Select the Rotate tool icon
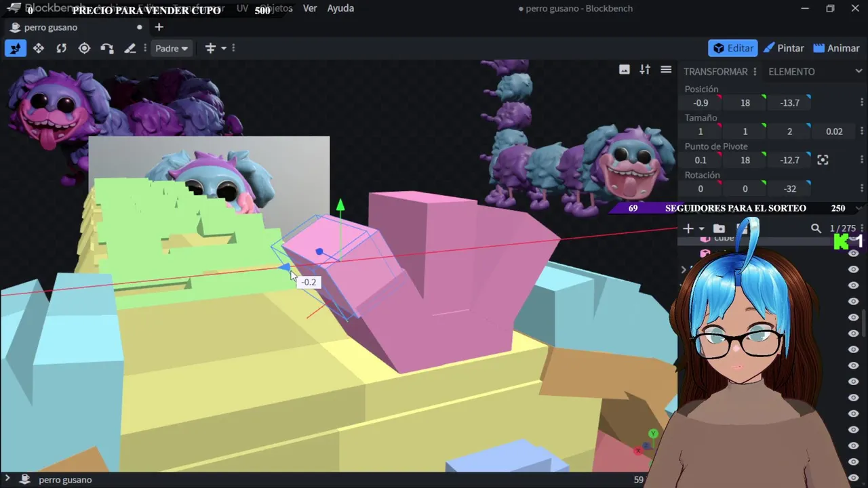Image resolution: width=868 pixels, height=488 pixels. tap(61, 48)
